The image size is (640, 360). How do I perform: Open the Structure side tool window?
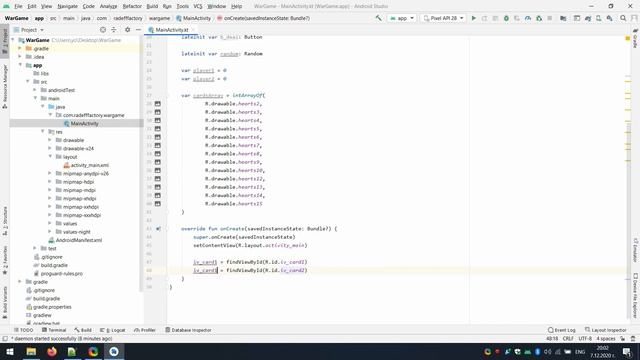pos(5,221)
